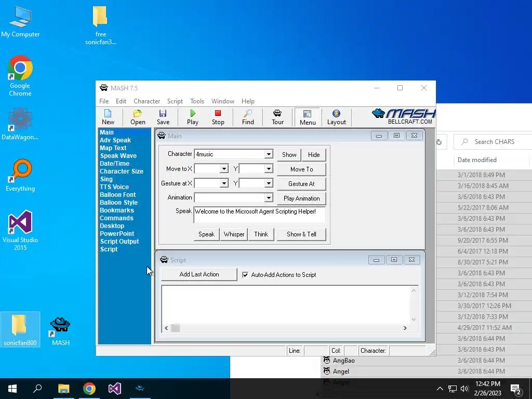The height and width of the screenshot is (399, 532).
Task: Select the Visual Studio 2015 desktop shortcut
Action: point(20,230)
